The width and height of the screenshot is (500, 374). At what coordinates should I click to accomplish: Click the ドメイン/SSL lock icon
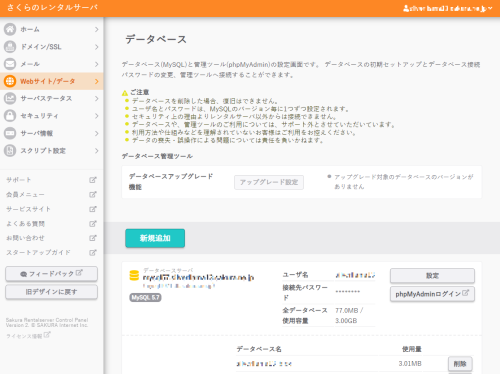point(10,47)
